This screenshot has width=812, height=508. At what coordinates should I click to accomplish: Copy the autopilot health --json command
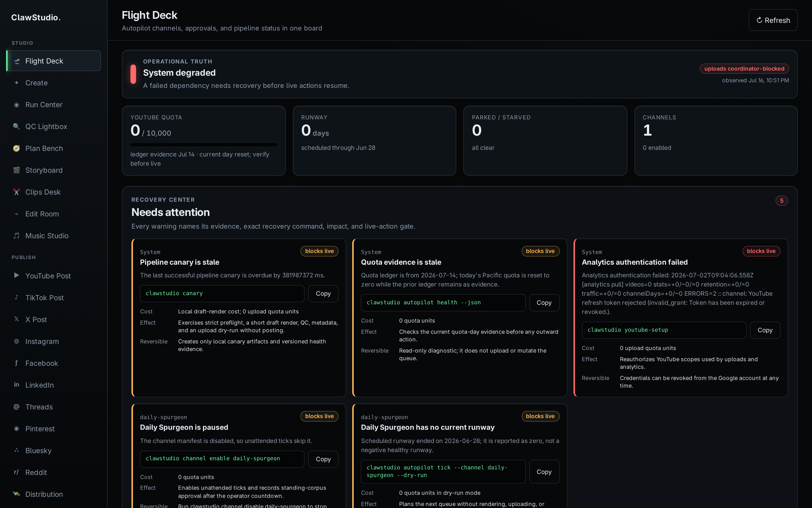coord(544,303)
